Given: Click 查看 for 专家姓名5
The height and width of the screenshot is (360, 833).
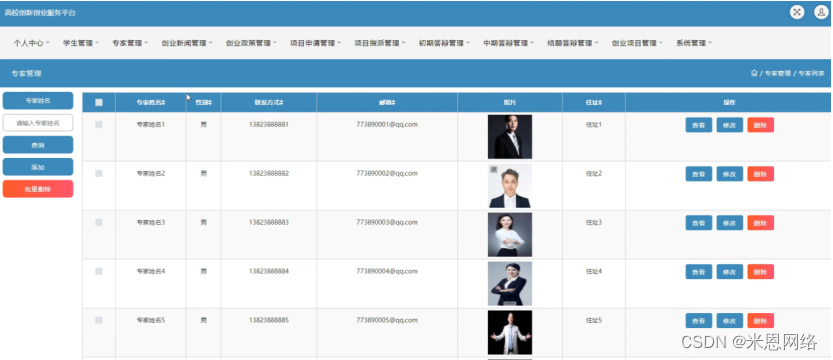Looking at the screenshot, I should pyautogui.click(x=699, y=321).
